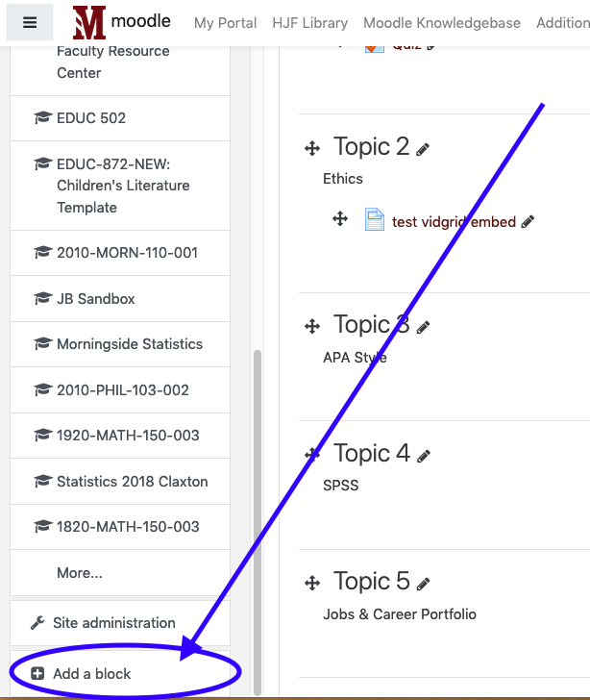Click the Moodle logo icon
Screen dimensions: 590x700
coord(89,22)
